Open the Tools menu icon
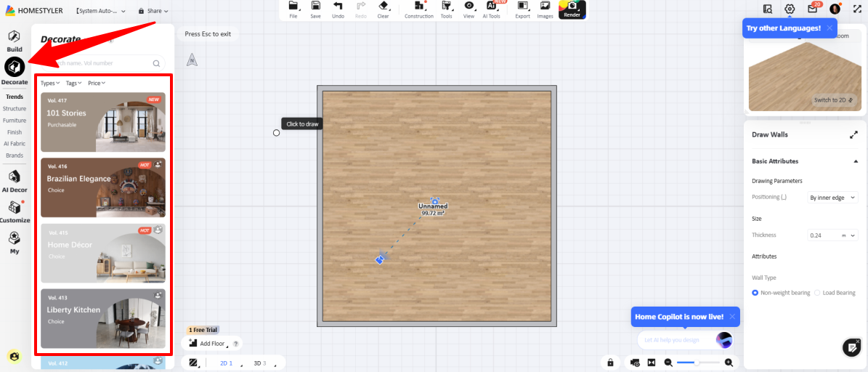The width and height of the screenshot is (868, 372). click(446, 6)
